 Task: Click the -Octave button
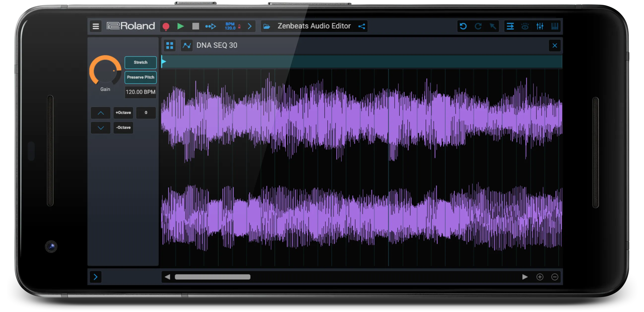pyautogui.click(x=123, y=127)
